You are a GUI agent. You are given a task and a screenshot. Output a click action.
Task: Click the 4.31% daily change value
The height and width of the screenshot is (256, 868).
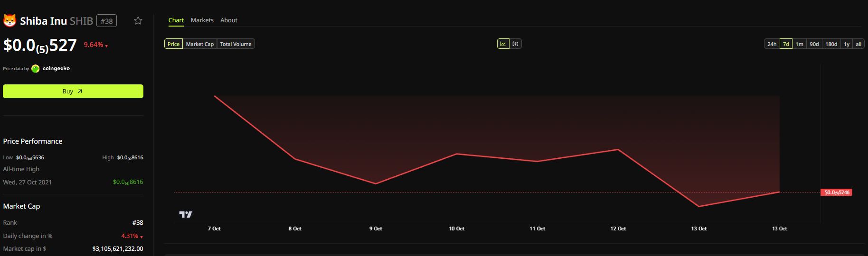[132, 236]
